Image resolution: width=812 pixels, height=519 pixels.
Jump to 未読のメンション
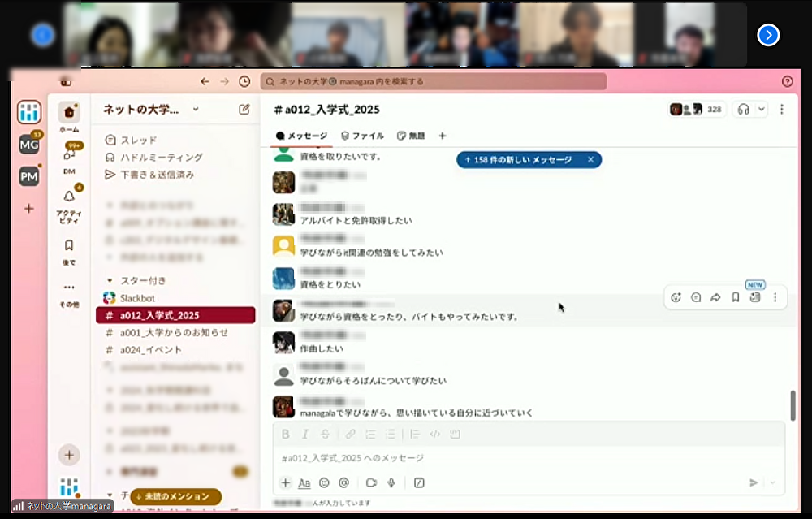(x=176, y=496)
